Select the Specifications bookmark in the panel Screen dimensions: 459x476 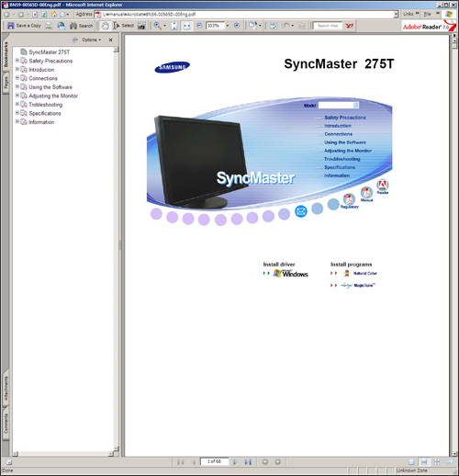pyautogui.click(x=45, y=113)
